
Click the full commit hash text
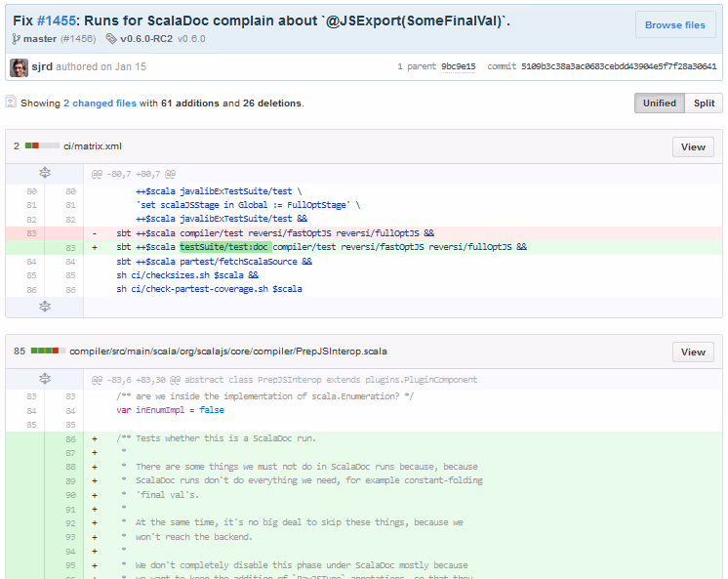click(619, 66)
